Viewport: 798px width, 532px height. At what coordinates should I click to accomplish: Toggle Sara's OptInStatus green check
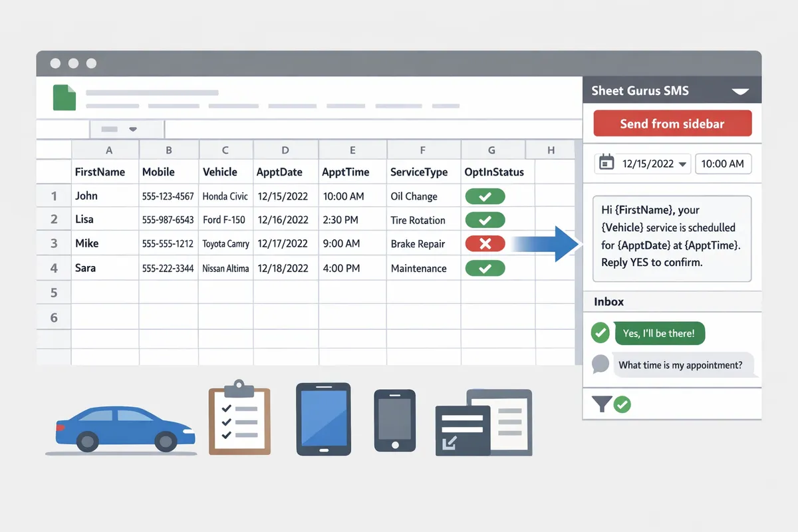[x=485, y=268]
